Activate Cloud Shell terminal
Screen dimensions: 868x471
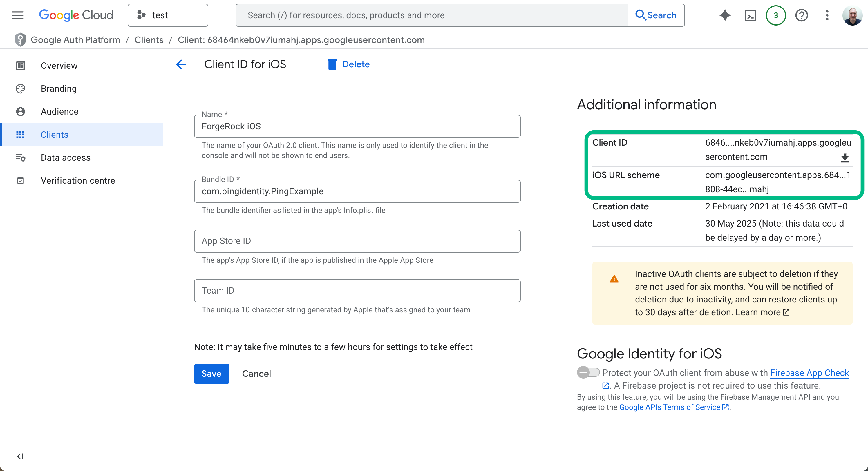coord(751,15)
